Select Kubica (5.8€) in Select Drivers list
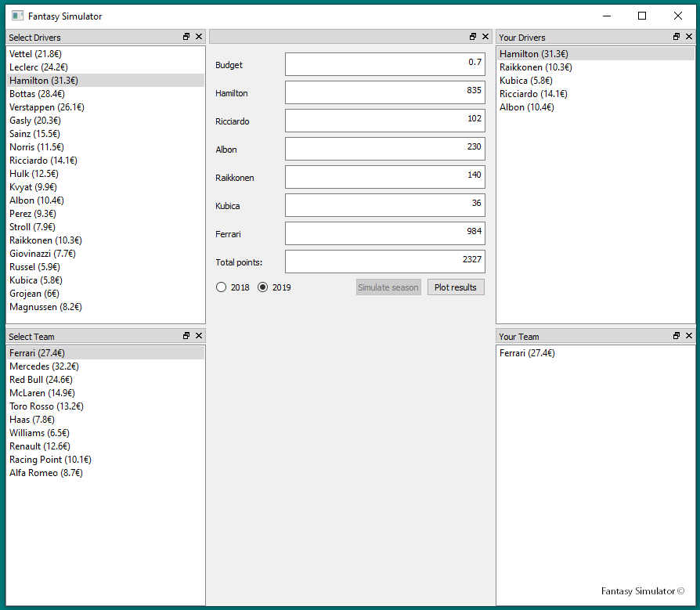The height and width of the screenshot is (610, 700). (x=106, y=280)
